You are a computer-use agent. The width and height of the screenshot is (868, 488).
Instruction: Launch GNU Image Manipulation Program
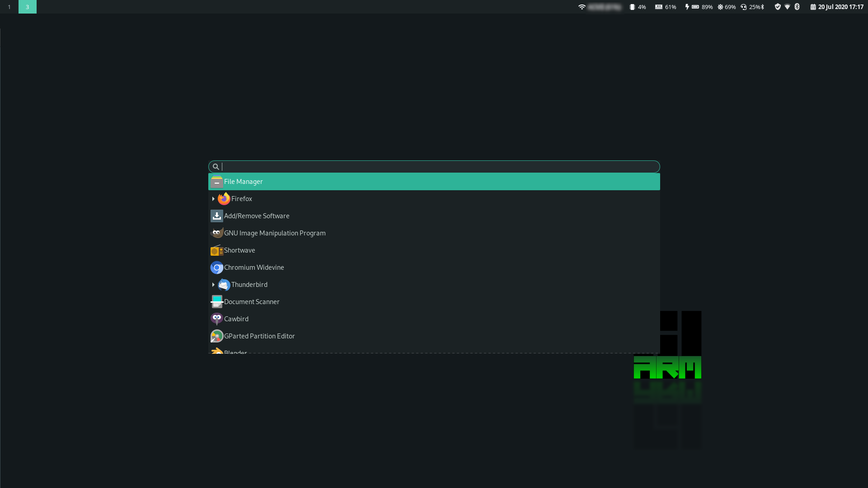274,233
